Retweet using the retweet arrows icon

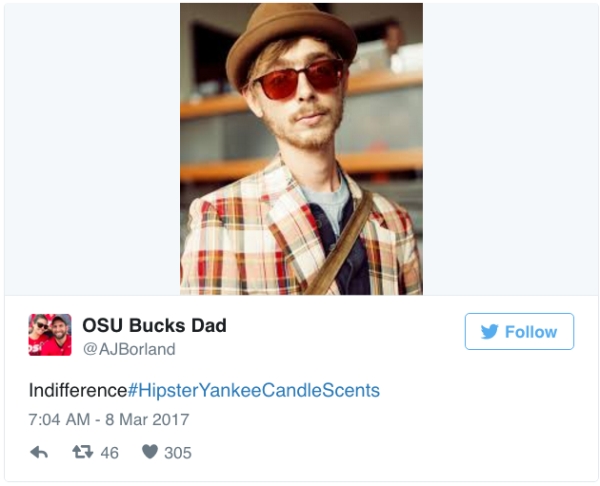[82, 452]
